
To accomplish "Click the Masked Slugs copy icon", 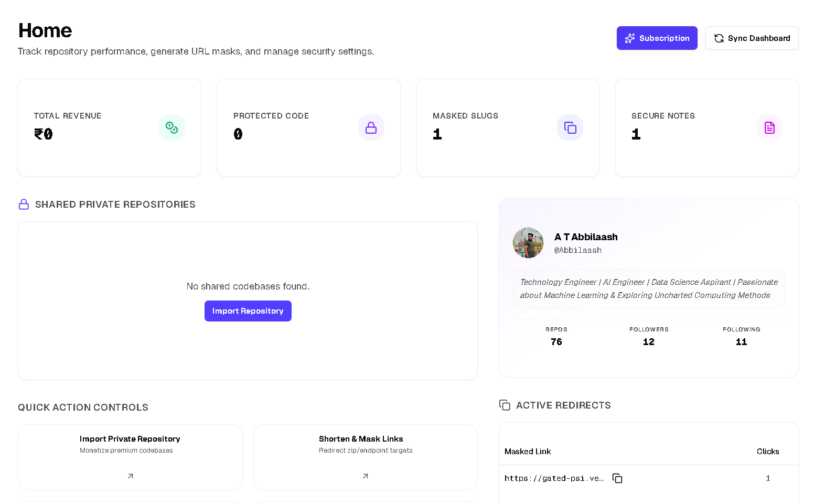I will point(570,127).
